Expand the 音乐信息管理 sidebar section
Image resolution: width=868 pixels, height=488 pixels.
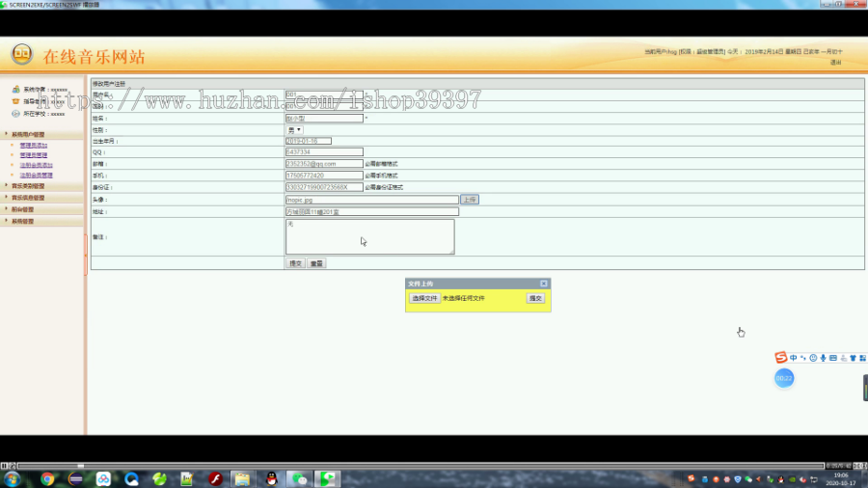(28, 198)
